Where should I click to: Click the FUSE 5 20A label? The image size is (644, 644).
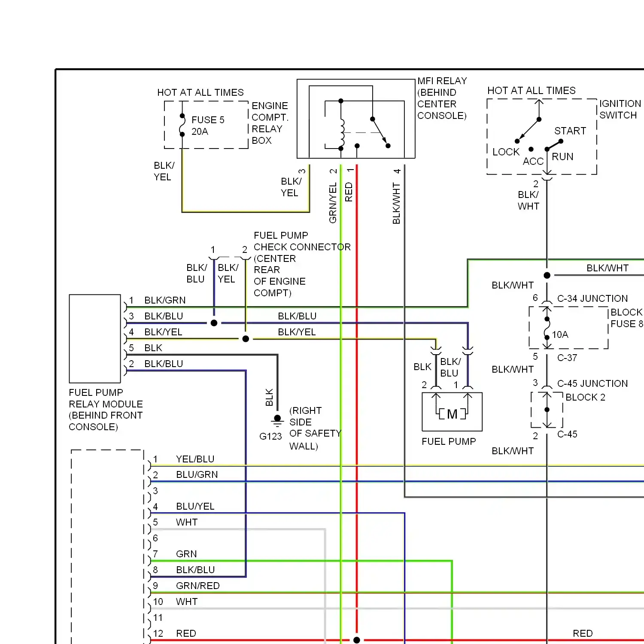pyautogui.click(x=208, y=126)
